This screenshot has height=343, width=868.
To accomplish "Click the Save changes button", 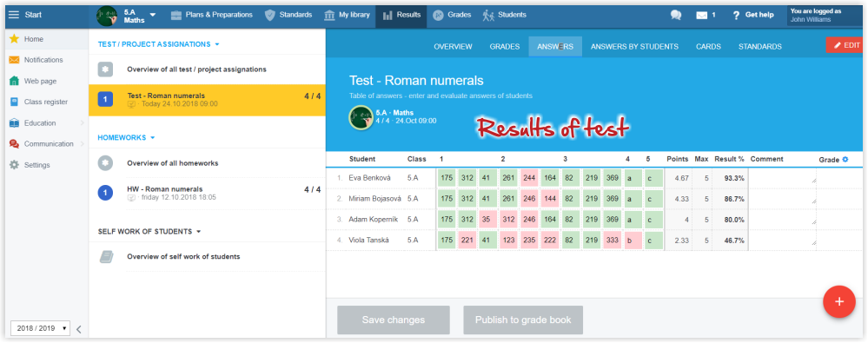I will 394,320.
